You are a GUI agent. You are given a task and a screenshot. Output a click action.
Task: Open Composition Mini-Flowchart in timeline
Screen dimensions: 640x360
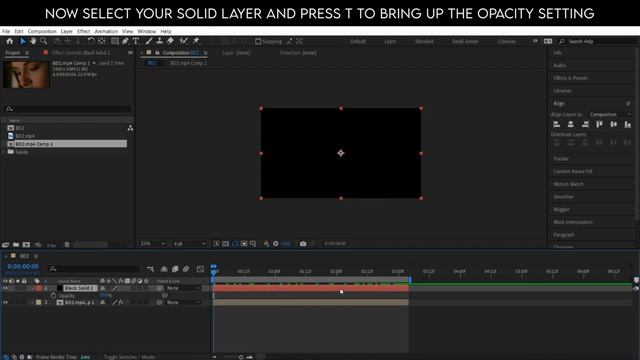coord(150,269)
